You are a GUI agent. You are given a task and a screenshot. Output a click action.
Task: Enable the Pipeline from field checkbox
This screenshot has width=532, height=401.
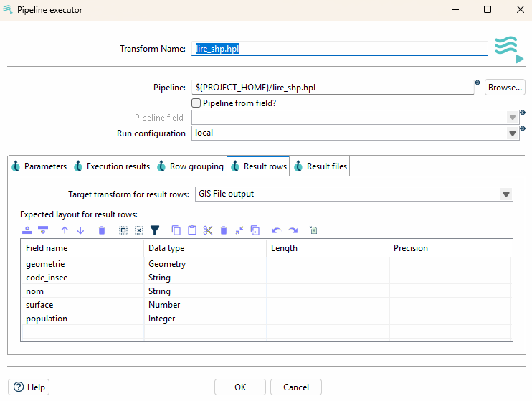point(196,103)
